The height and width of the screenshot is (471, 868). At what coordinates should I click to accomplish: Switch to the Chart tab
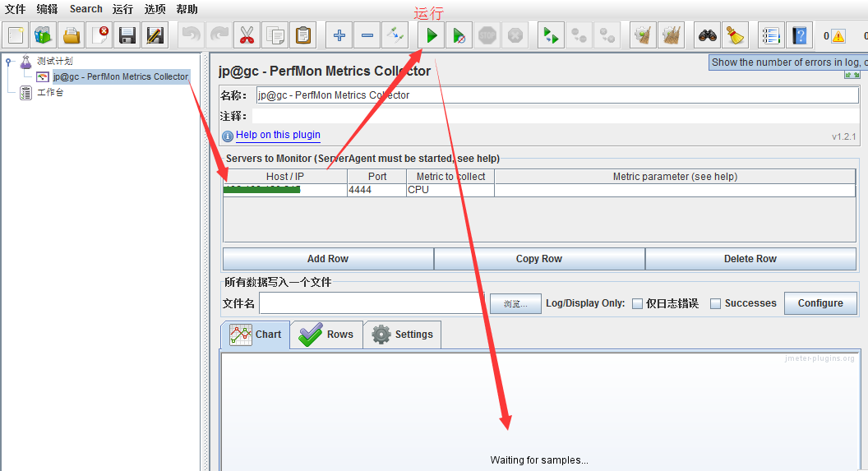point(255,335)
